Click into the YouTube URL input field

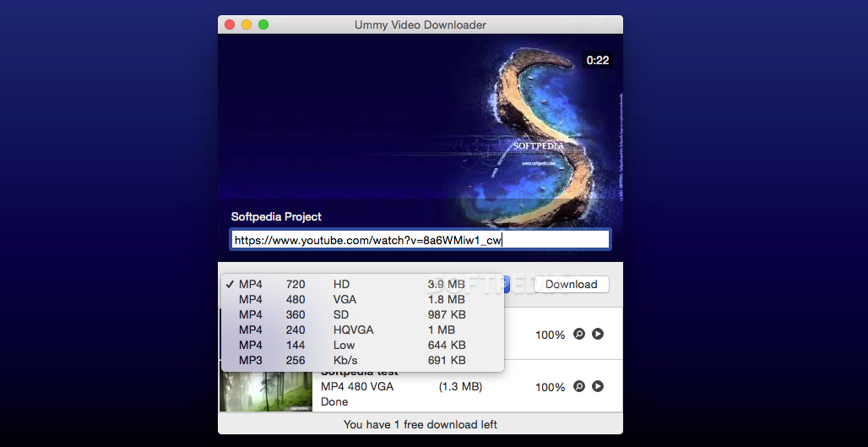(x=420, y=240)
